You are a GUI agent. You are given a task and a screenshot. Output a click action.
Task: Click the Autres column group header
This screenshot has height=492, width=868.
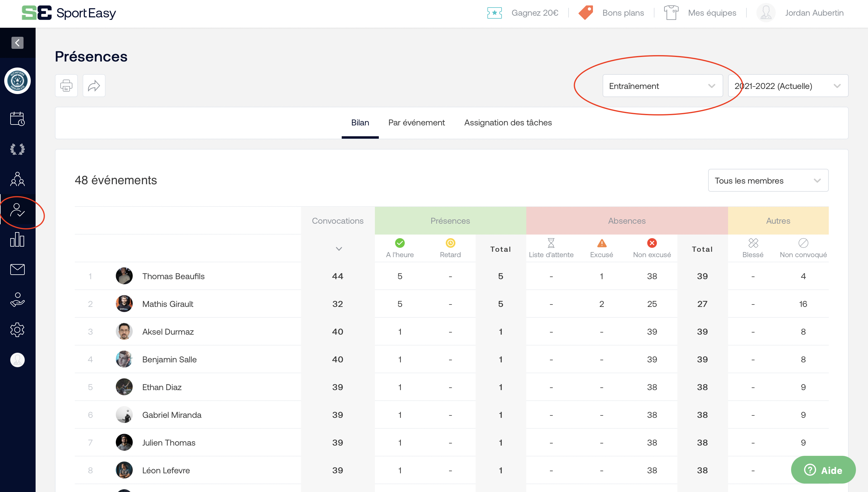[778, 221]
